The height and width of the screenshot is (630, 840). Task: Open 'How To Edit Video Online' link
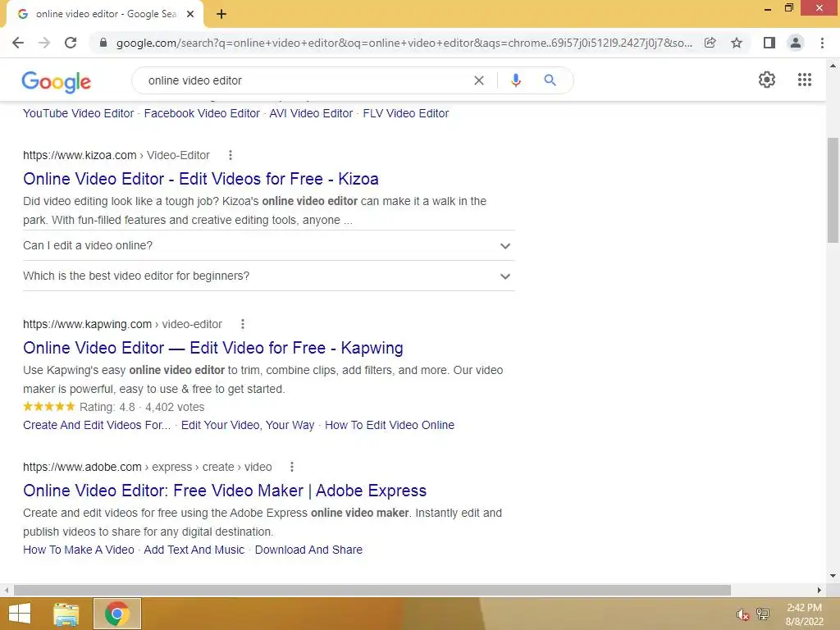[x=390, y=426]
